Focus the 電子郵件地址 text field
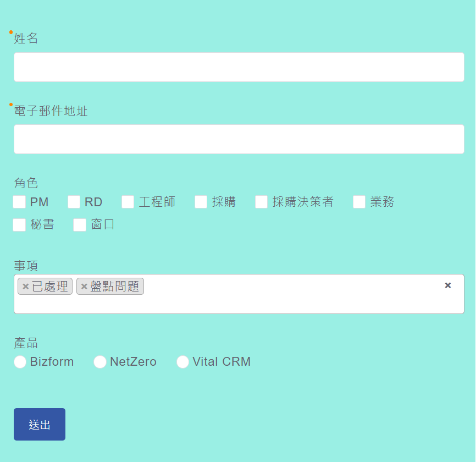Viewport: 476px width, 462px height. point(239,139)
